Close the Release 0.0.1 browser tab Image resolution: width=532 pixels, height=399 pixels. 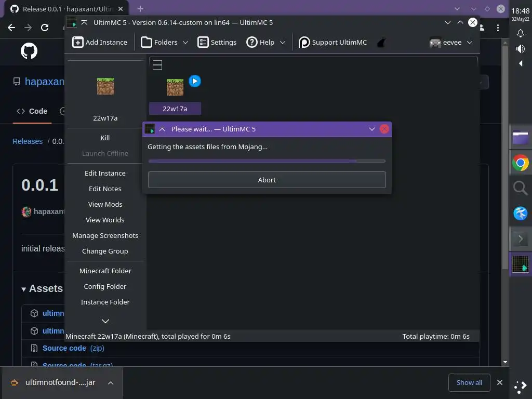tap(121, 9)
